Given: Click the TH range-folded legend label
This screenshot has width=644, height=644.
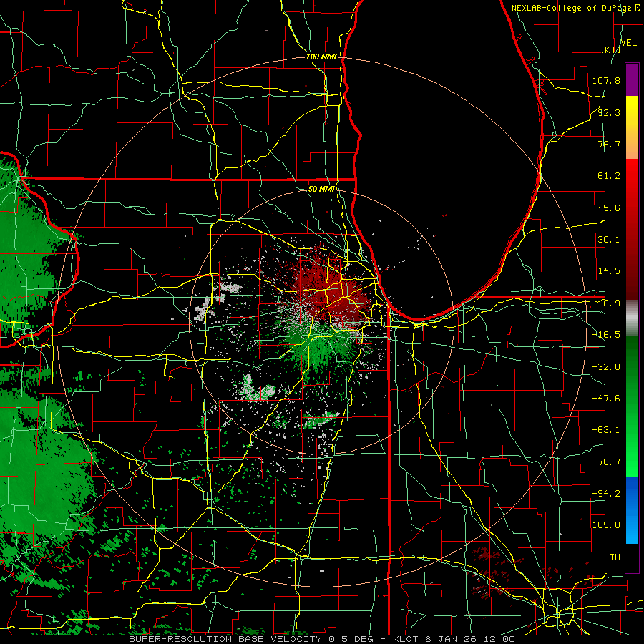Looking at the screenshot, I should click(x=615, y=557).
